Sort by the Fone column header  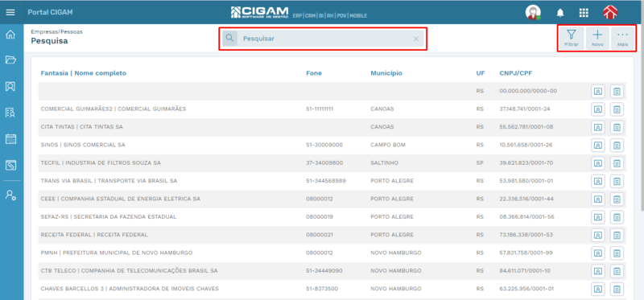(314, 73)
